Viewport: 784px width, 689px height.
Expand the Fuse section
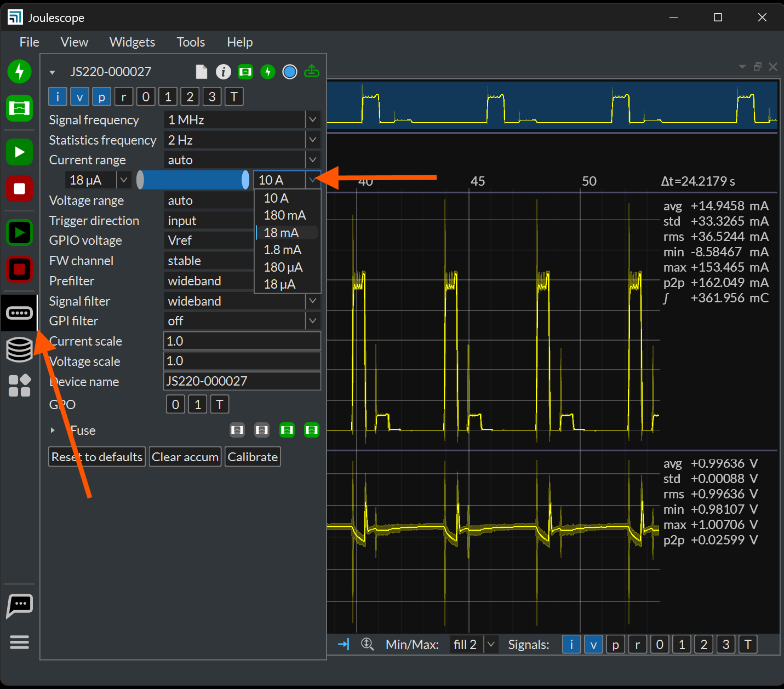click(x=53, y=430)
